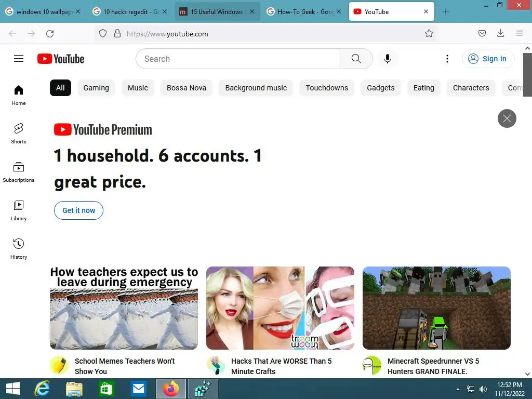Click scrollbar down arrow
The width and height of the screenshot is (532, 399).
(x=527, y=374)
